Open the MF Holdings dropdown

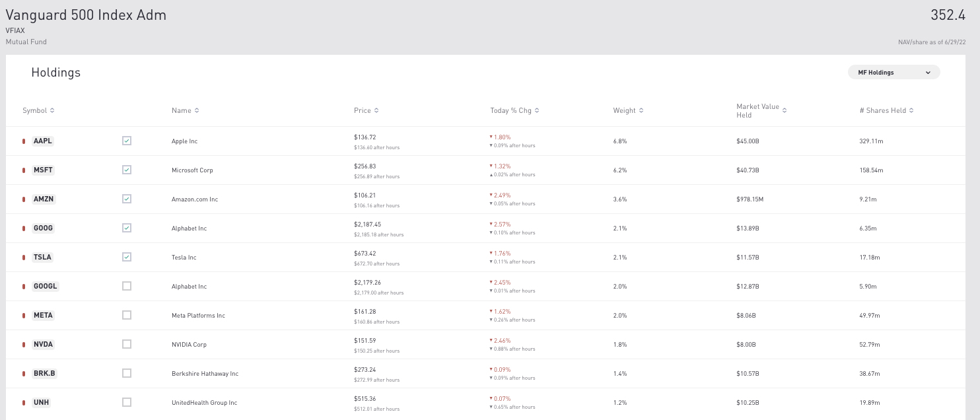click(893, 72)
